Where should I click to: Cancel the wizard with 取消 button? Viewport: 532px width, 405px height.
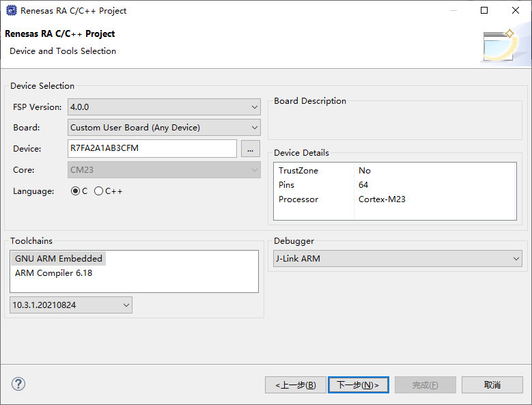coord(492,385)
